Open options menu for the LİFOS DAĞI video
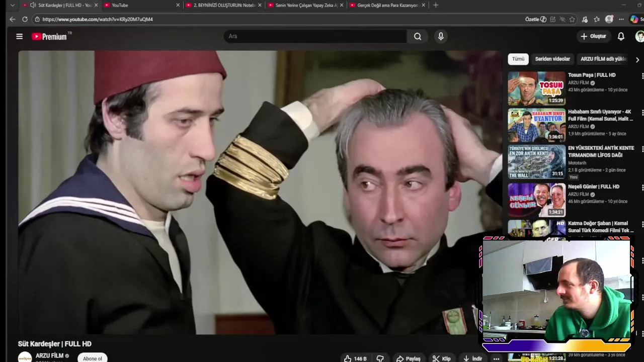Viewport: 644px width, 362px height. coord(642,149)
